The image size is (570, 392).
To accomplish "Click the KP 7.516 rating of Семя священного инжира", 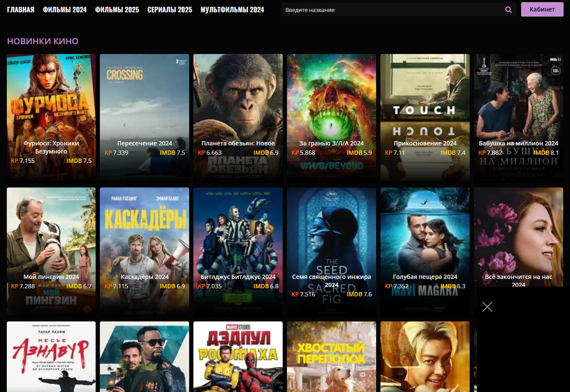I will click(303, 294).
